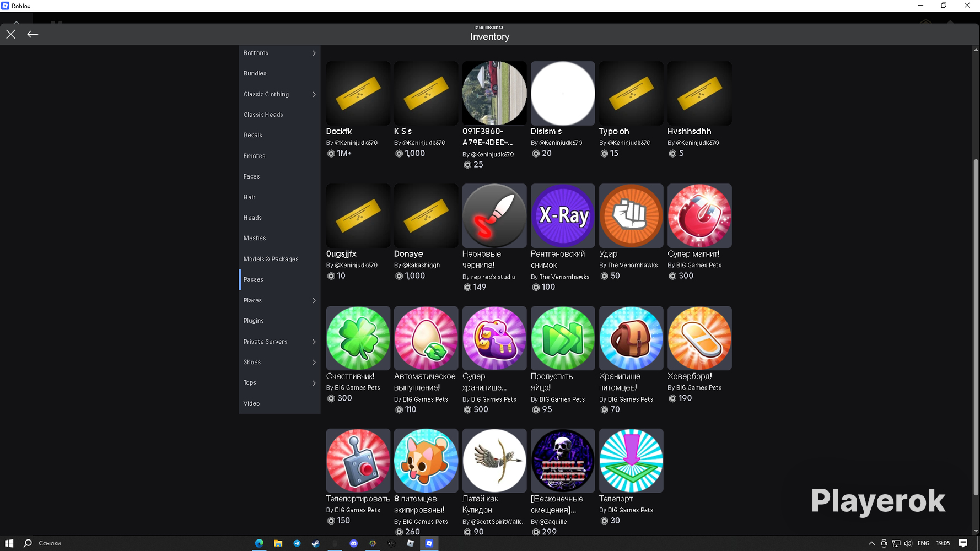Open the green clover Счастливчик pass icon
980x551 pixels.
pos(358,338)
